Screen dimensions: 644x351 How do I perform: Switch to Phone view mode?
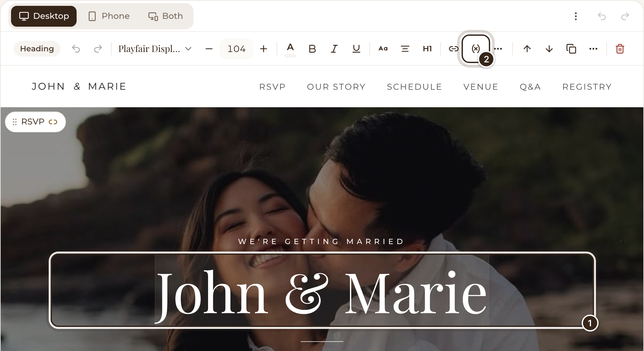coord(109,16)
